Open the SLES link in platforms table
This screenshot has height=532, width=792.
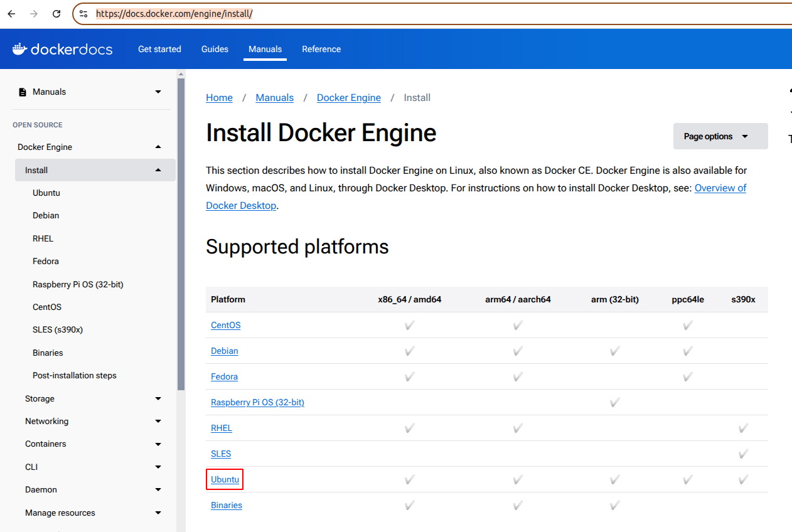click(221, 454)
